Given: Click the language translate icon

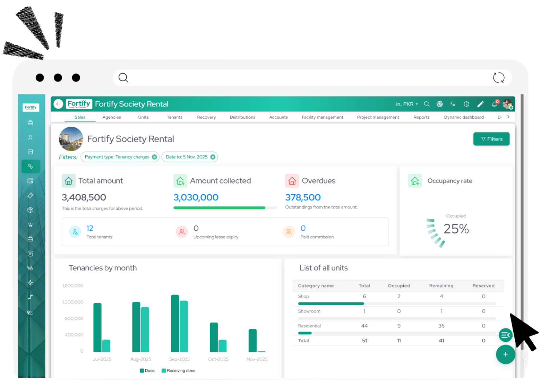Looking at the screenshot, I should pos(453,104).
